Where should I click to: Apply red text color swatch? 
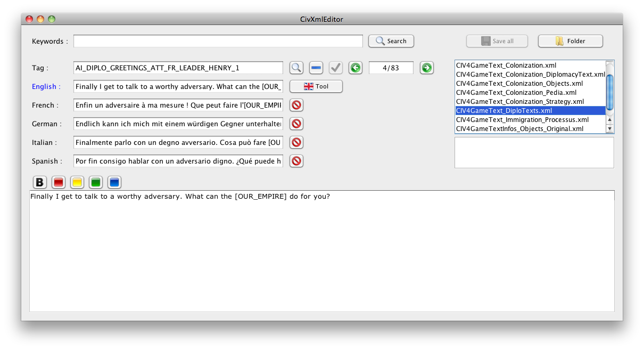[x=59, y=182]
